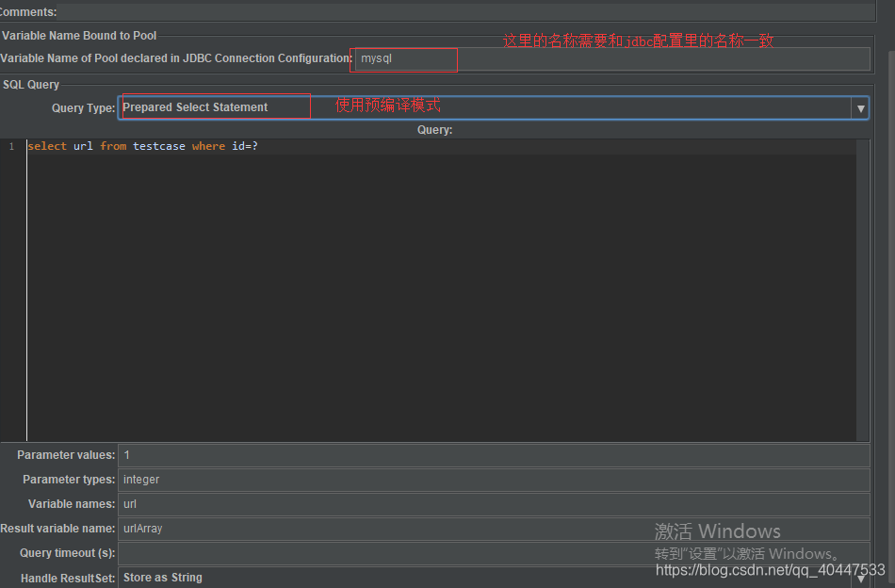Click the query editor vertical scrollbar

point(862,290)
